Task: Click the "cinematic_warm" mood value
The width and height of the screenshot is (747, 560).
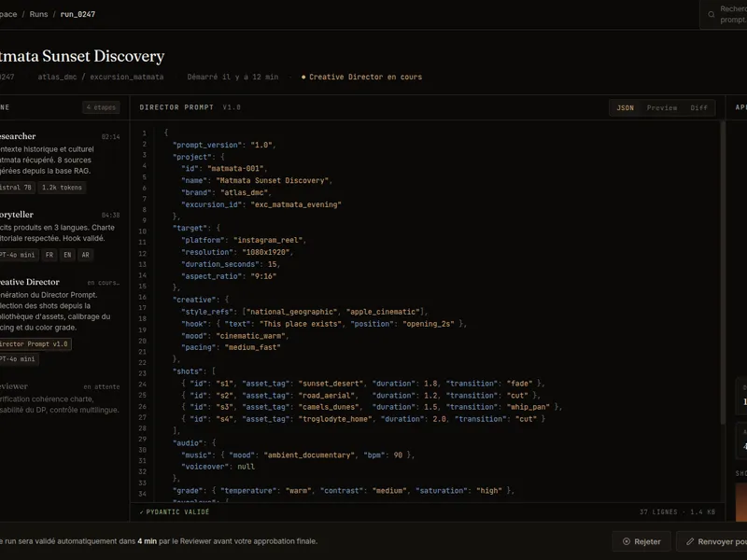Action: pos(252,336)
